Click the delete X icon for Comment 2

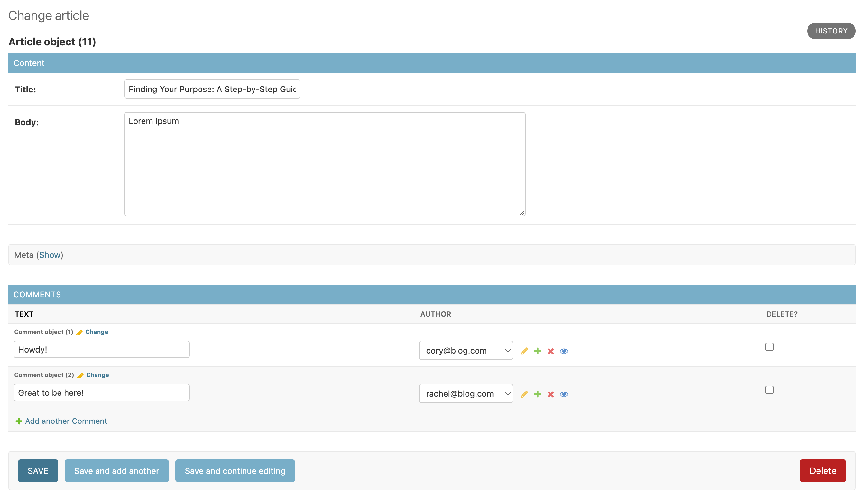click(550, 394)
